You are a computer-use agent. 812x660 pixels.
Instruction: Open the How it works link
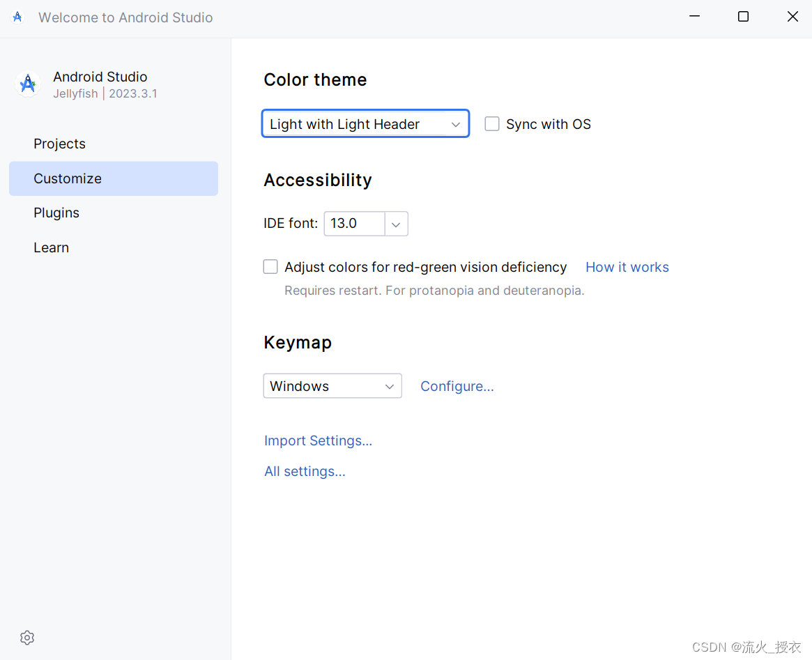(627, 267)
